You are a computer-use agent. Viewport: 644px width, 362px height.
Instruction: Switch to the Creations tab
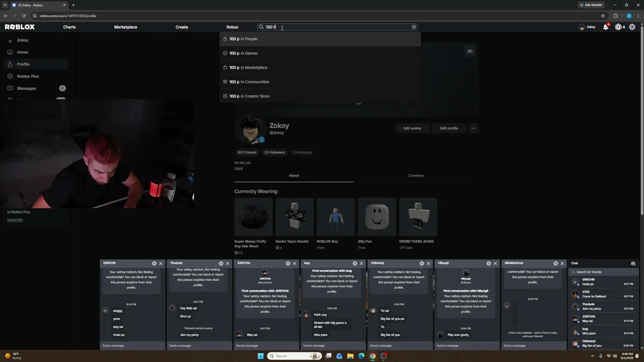tap(416, 175)
